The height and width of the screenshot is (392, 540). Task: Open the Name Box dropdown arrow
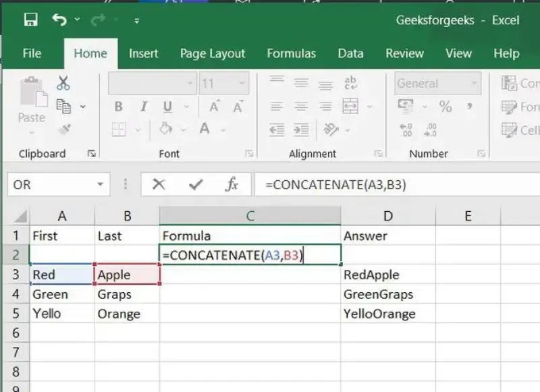point(99,184)
